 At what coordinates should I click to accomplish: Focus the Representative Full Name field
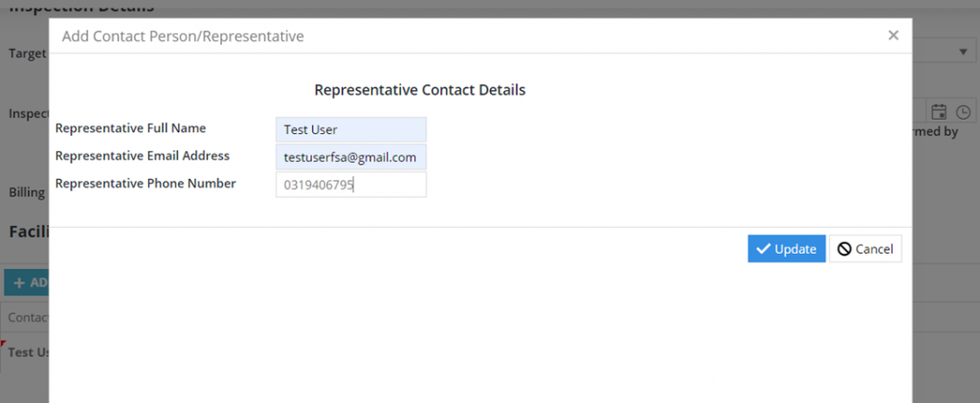coord(351,129)
